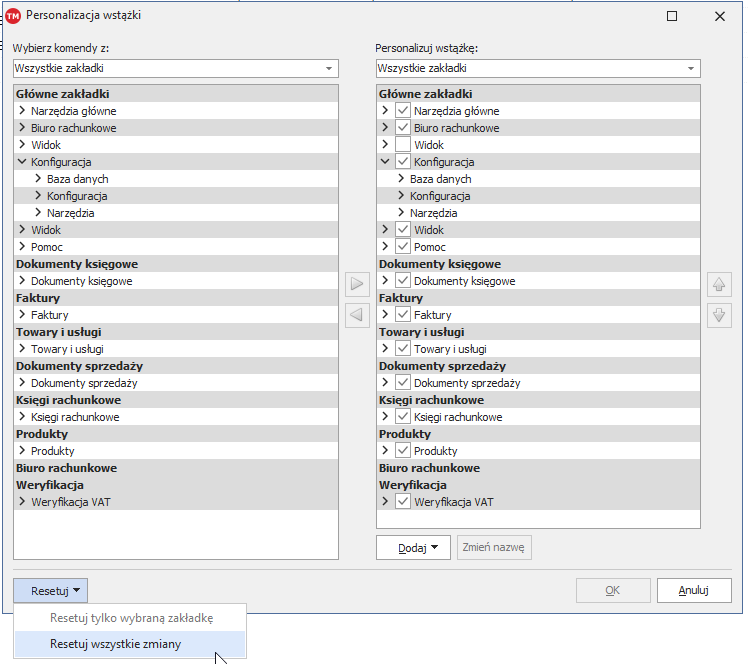
Task: Open the 'Personalizuj wstążkę' dropdown
Action: (690, 69)
